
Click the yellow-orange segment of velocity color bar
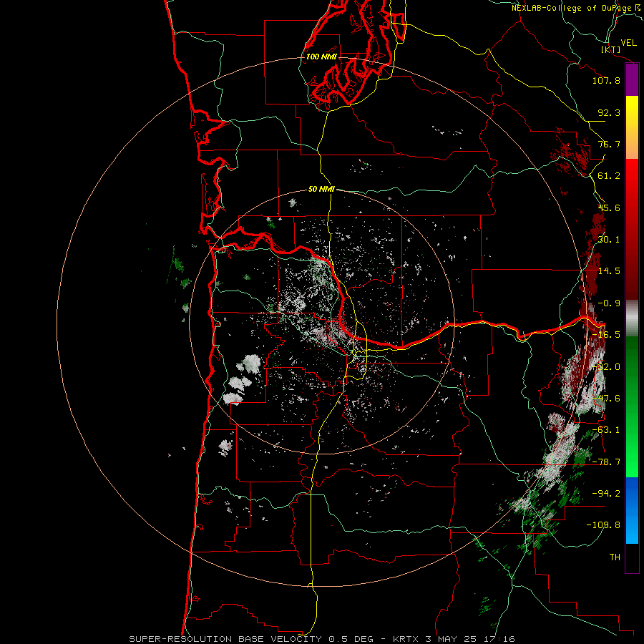pos(632,127)
